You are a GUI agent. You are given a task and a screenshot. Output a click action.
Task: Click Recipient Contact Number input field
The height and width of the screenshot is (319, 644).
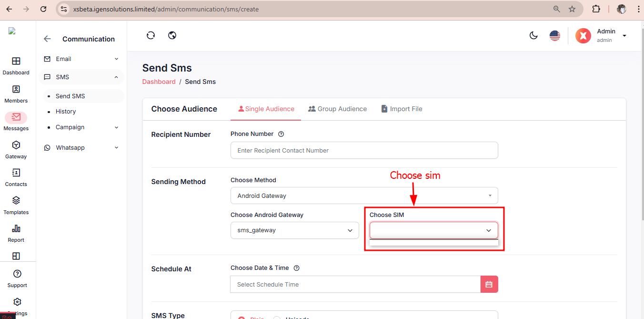point(364,150)
